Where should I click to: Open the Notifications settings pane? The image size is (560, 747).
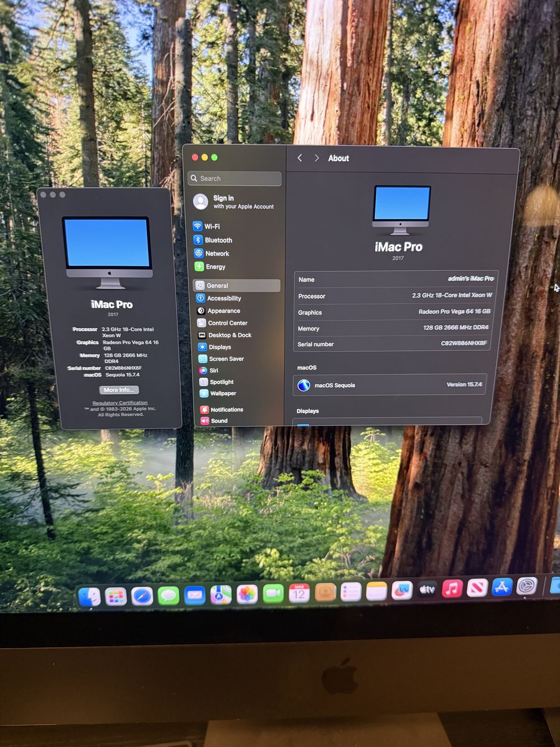pos(226,410)
